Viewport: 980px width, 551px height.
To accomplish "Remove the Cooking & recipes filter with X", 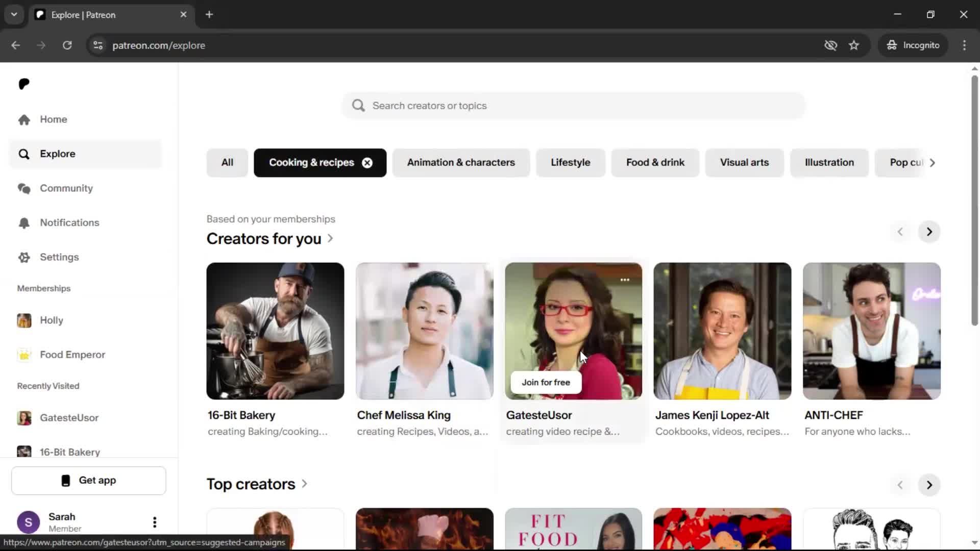I will pyautogui.click(x=367, y=163).
